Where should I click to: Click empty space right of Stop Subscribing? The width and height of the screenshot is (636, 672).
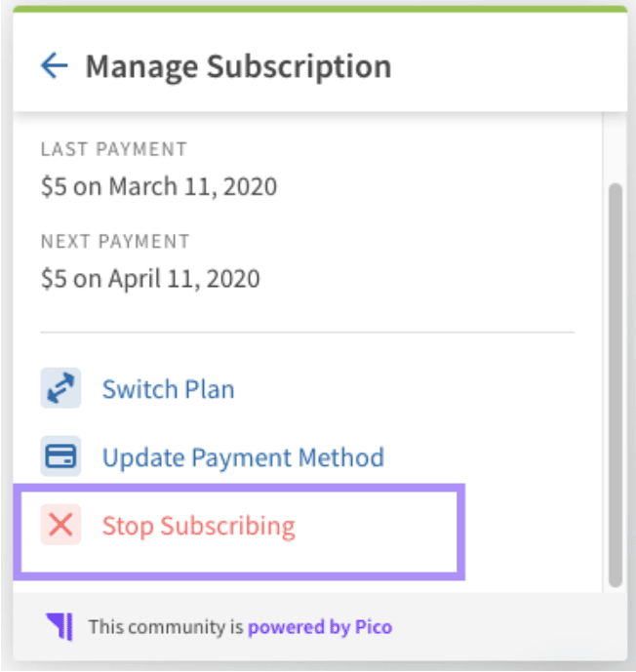[378, 526]
